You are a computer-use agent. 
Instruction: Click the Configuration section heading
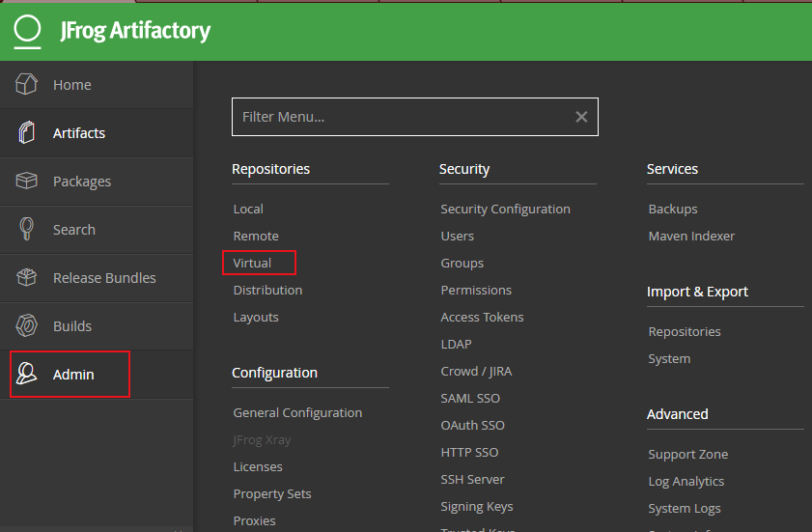pos(274,373)
